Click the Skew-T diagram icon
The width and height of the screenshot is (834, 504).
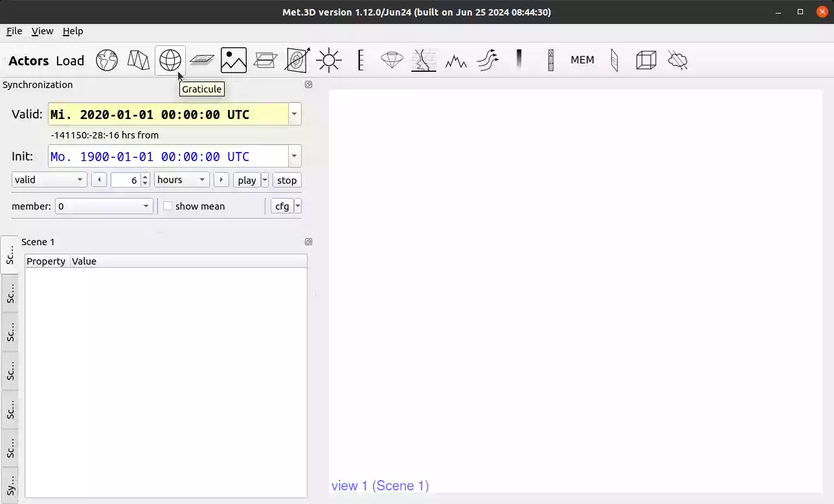424,61
